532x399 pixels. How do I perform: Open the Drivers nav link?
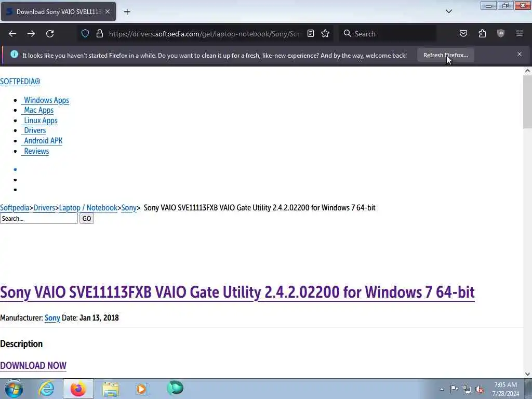point(34,130)
